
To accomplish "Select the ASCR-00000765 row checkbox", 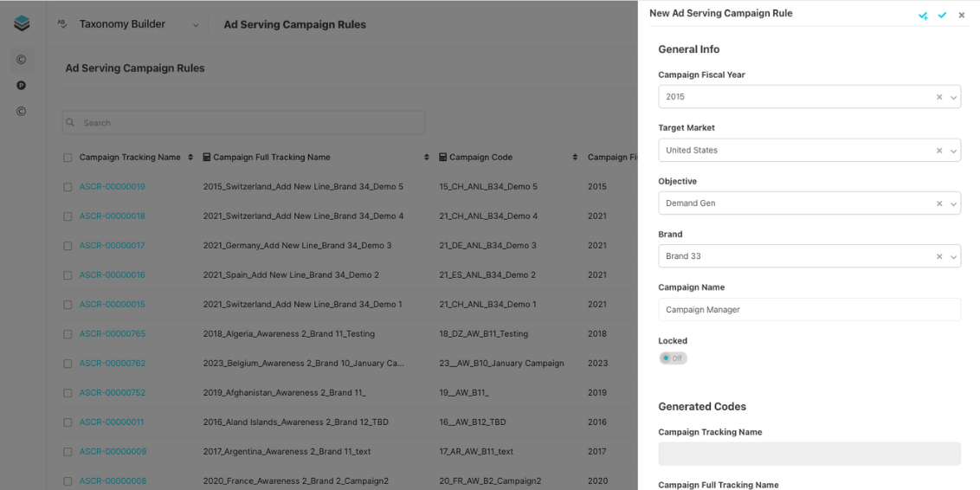I will tap(68, 334).
